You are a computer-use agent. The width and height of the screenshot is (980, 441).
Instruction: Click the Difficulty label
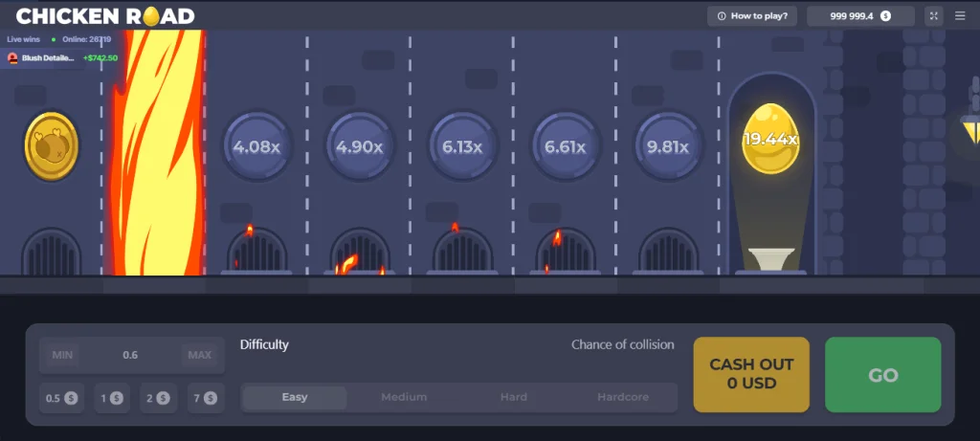pos(264,344)
